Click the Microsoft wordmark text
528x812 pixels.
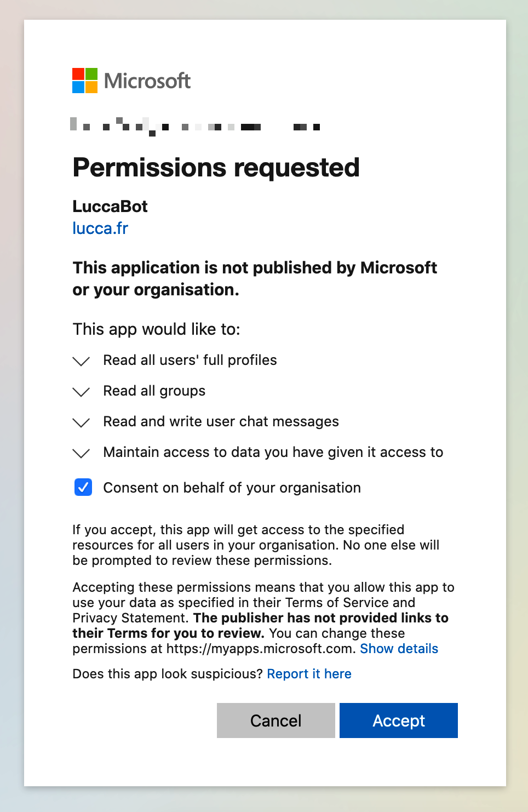coord(147,81)
